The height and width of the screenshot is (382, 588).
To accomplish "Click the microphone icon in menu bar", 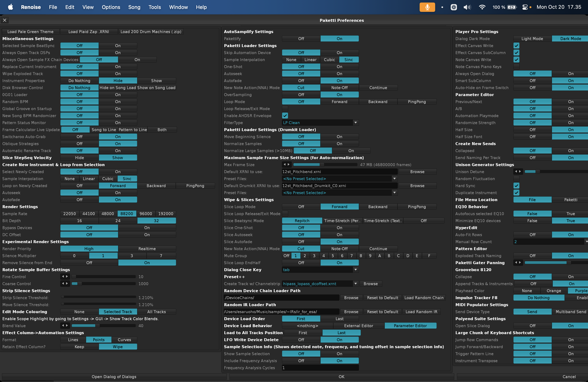I will point(427,7).
